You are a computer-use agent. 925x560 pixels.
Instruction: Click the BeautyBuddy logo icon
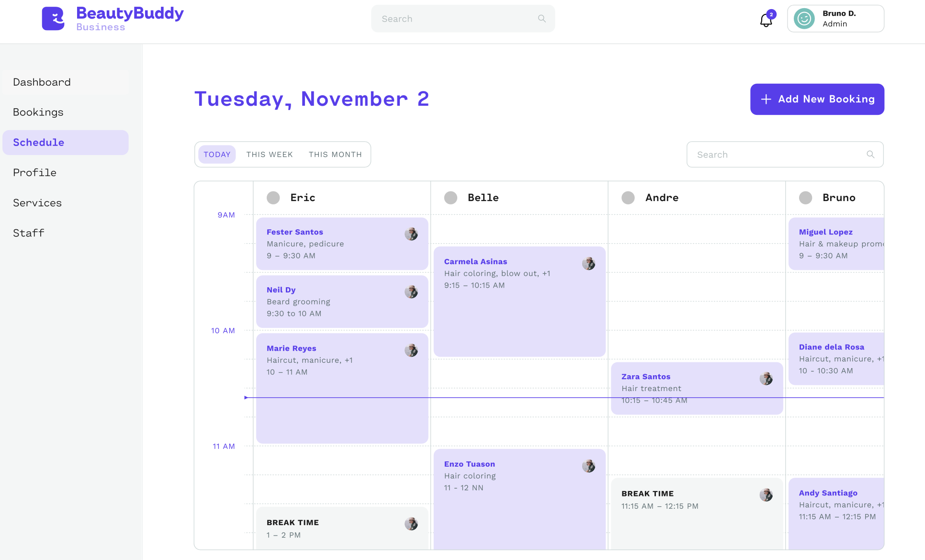click(x=53, y=19)
